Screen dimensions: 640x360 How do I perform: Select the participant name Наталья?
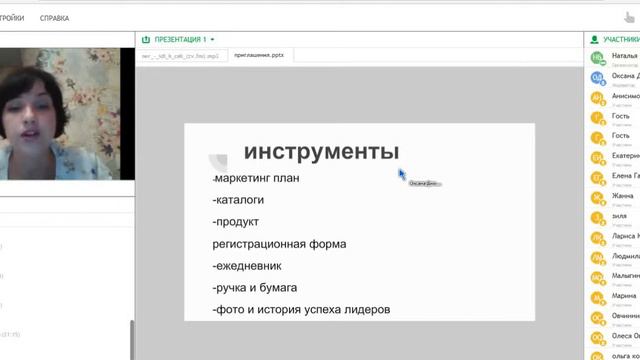(624, 56)
